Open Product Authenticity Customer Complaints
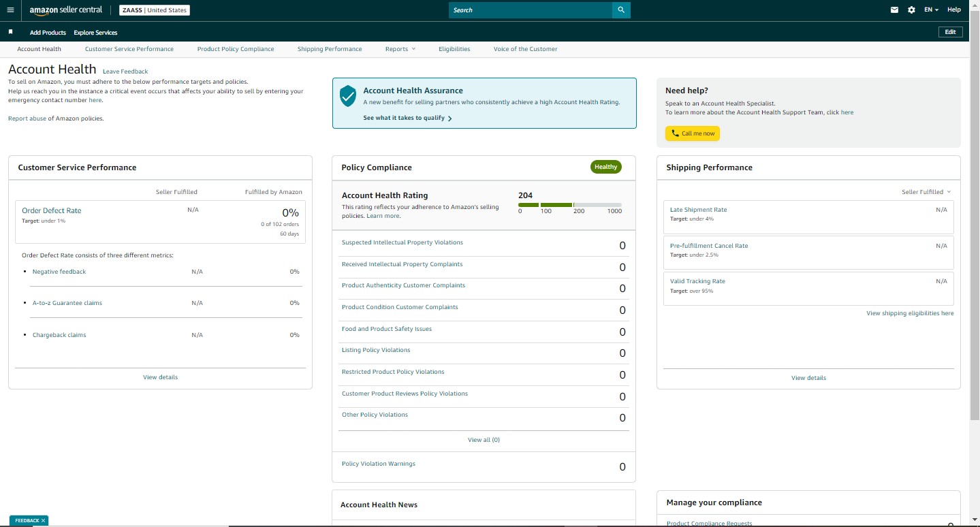 pyautogui.click(x=403, y=285)
